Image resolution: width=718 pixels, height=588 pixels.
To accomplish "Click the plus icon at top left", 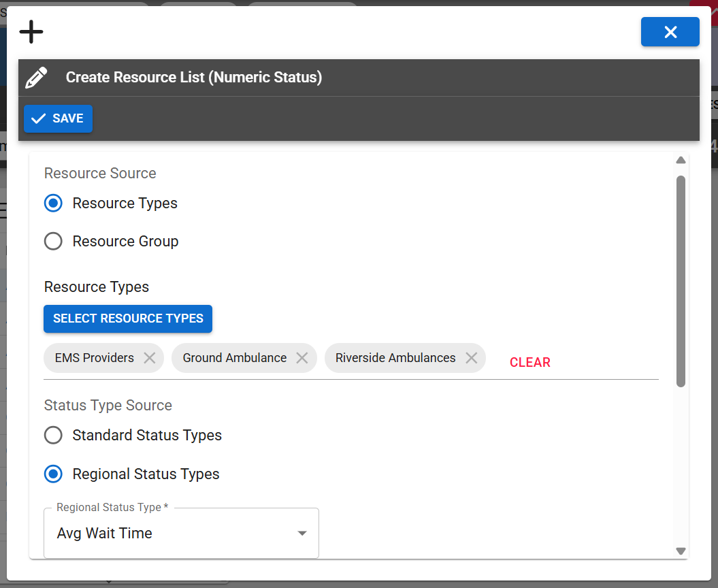I will tap(31, 31).
